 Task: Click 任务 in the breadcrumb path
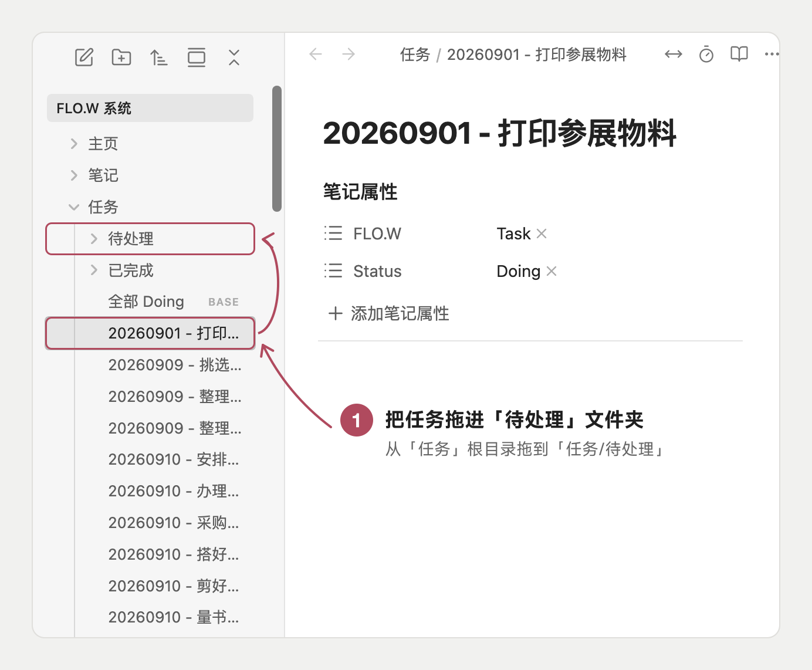click(x=415, y=55)
